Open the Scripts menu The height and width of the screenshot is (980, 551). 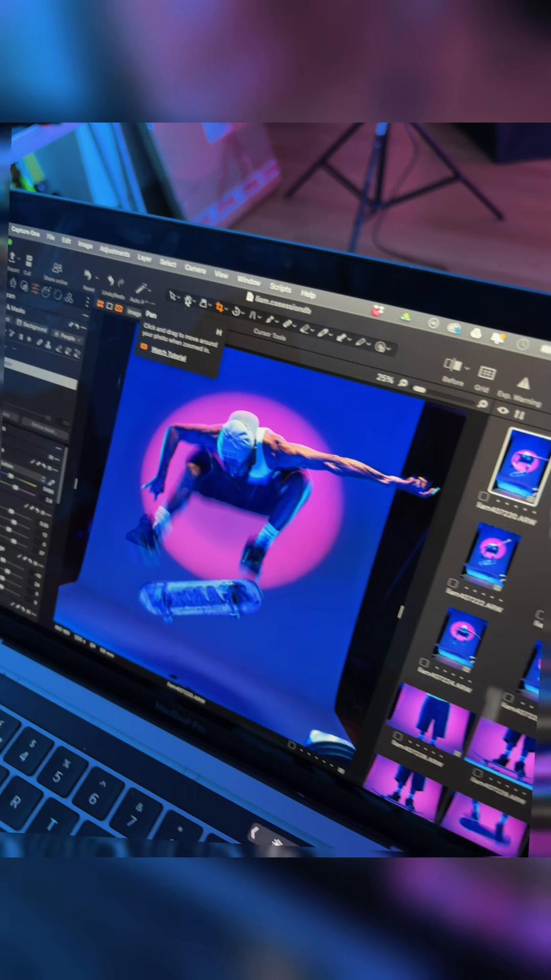coord(280,288)
